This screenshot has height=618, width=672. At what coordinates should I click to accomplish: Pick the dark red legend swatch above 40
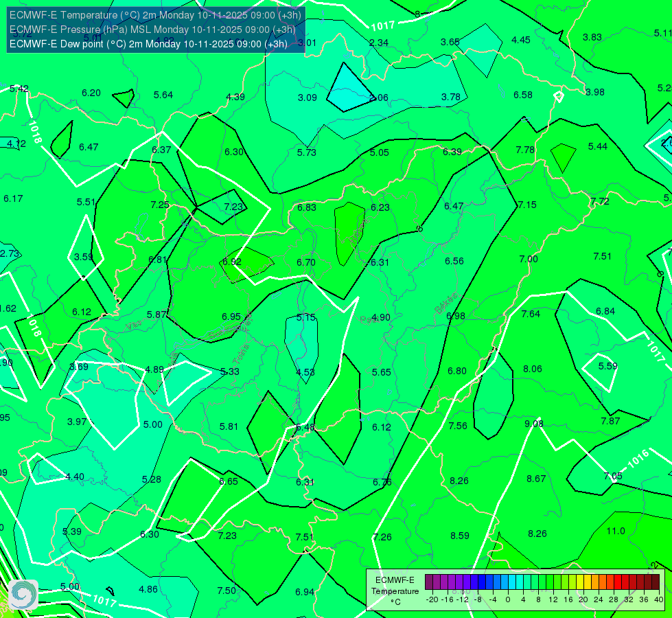coord(656,582)
